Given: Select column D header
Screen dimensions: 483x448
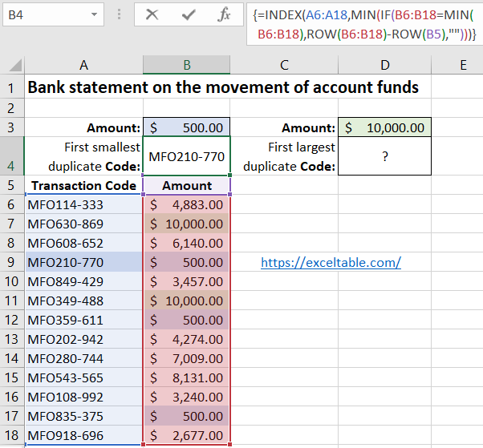Looking at the screenshot, I should (385, 64).
